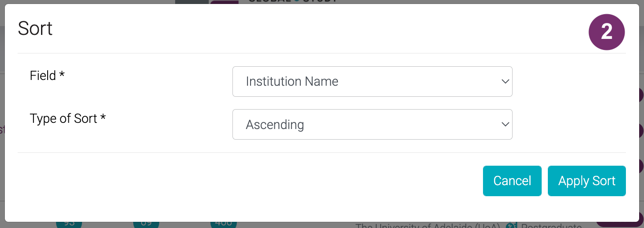The width and height of the screenshot is (644, 228).
Task: Click the chevron arrow on the Ascending select
Action: click(x=505, y=125)
